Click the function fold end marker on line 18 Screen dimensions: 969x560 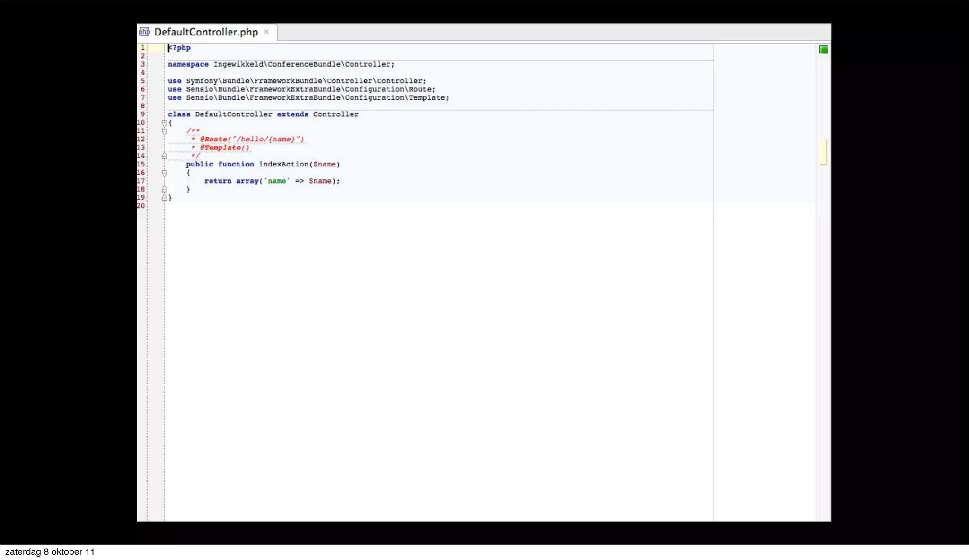pyautogui.click(x=164, y=189)
